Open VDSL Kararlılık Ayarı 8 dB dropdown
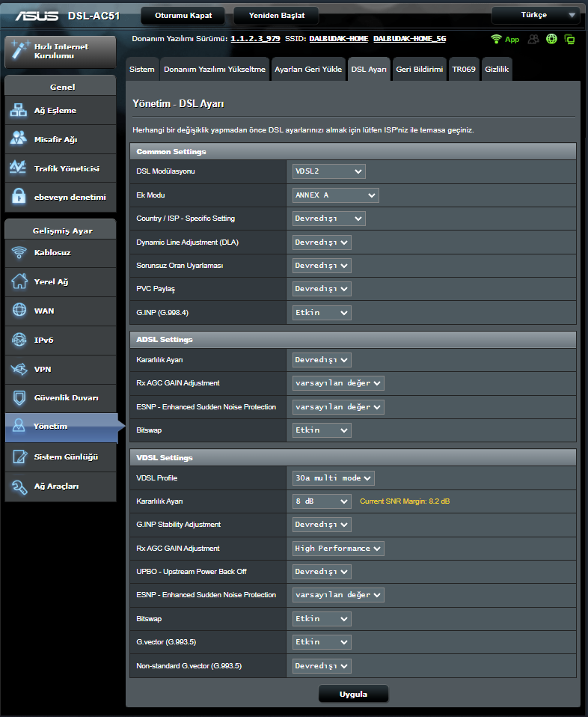Screen dimensions: 588x717 pos(322,501)
